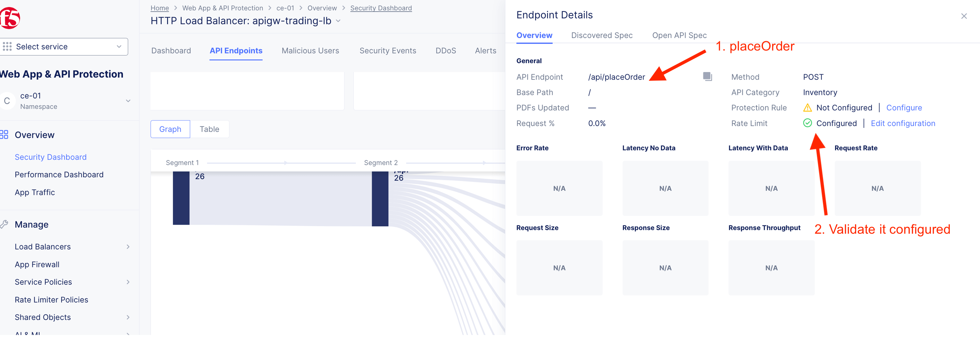Expand the load balancer name dropdown chevron
Screen dimensions: 980x343
338,21
